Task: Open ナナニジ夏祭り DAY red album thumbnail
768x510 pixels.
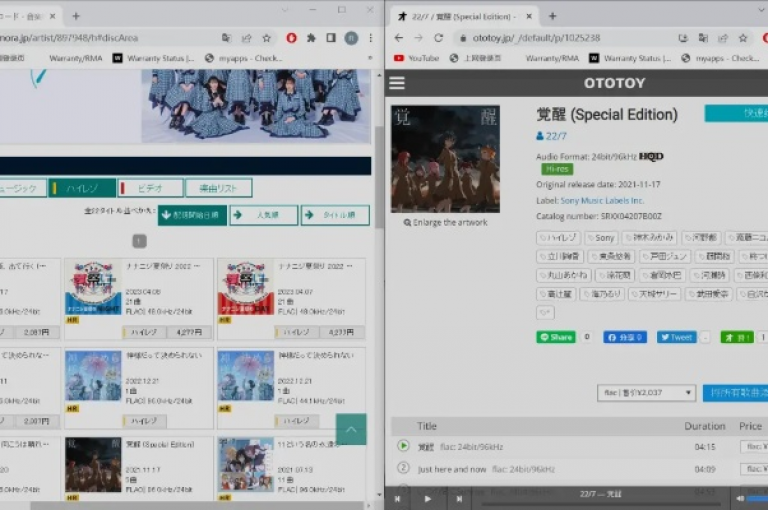Action: tap(246, 288)
